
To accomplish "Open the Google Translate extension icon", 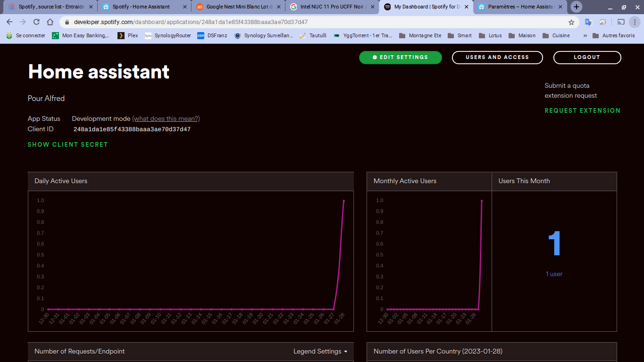I will coord(588,22).
